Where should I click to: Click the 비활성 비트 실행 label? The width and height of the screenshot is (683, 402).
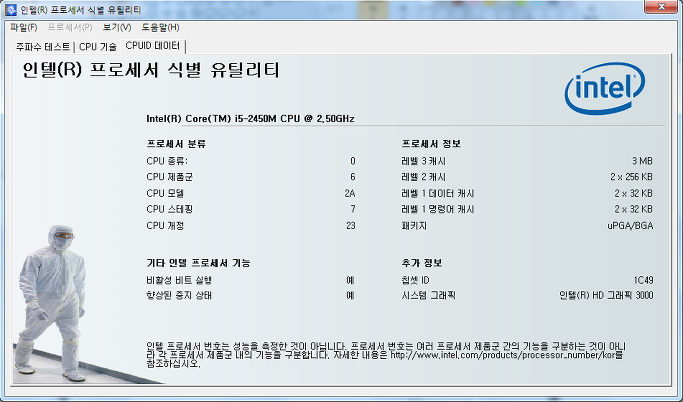pos(179,280)
